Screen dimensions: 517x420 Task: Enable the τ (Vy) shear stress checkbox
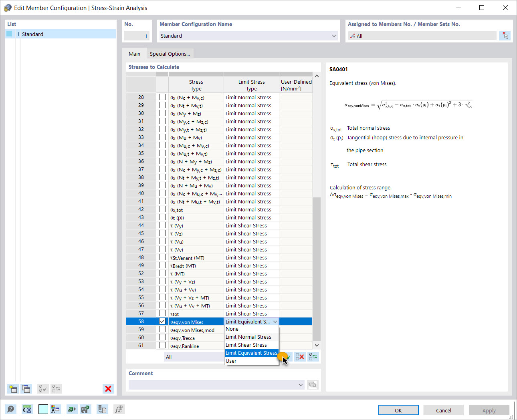pyautogui.click(x=162, y=225)
